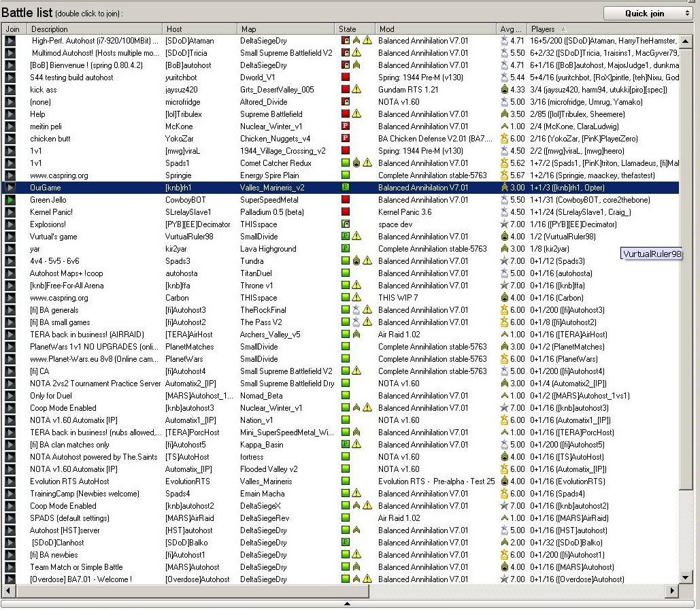This screenshot has width=700, height=610.
Task: Click red locked state icon for DeltaSiegeDry first row
Action: tap(345, 40)
